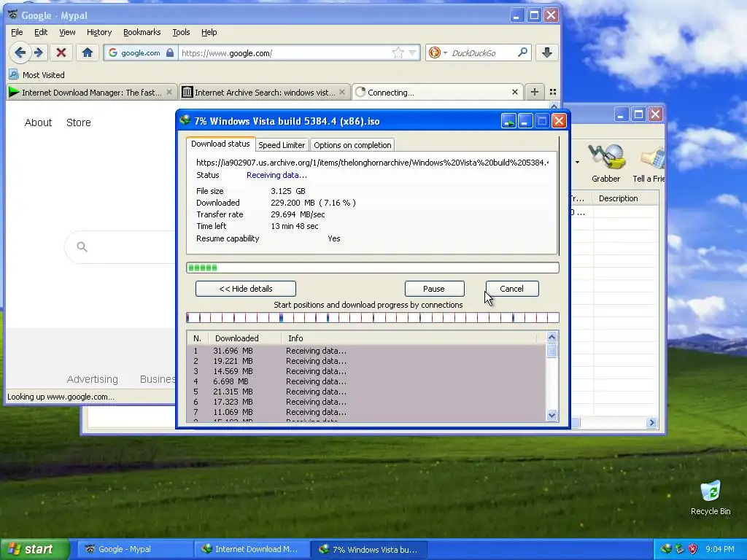747x560 pixels.
Task: Switch to Internet Archive Search browser tab
Action: point(265,92)
